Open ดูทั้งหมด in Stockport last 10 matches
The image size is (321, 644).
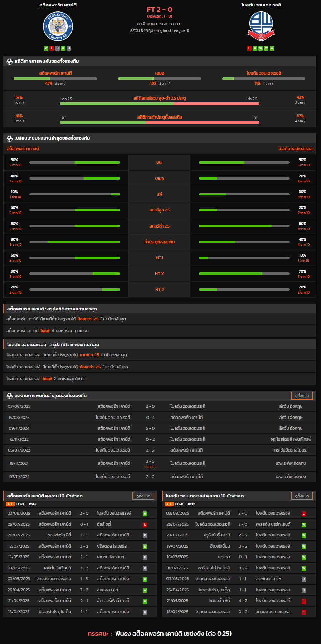143,496
